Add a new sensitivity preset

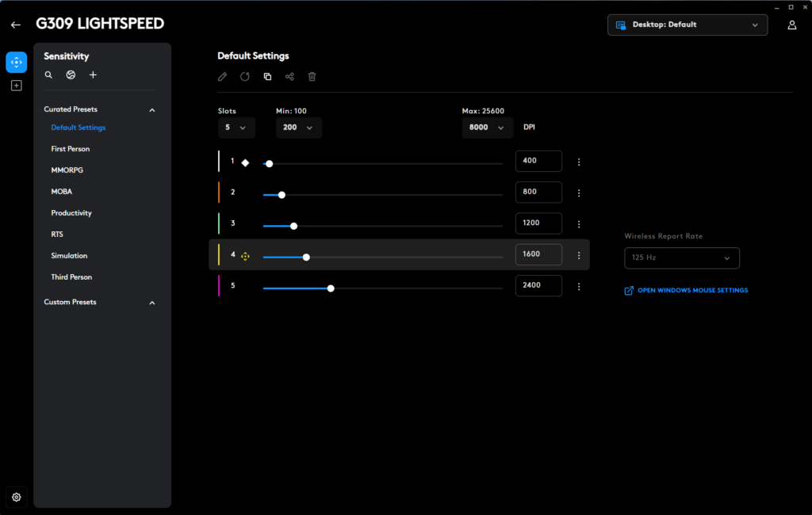pos(94,75)
